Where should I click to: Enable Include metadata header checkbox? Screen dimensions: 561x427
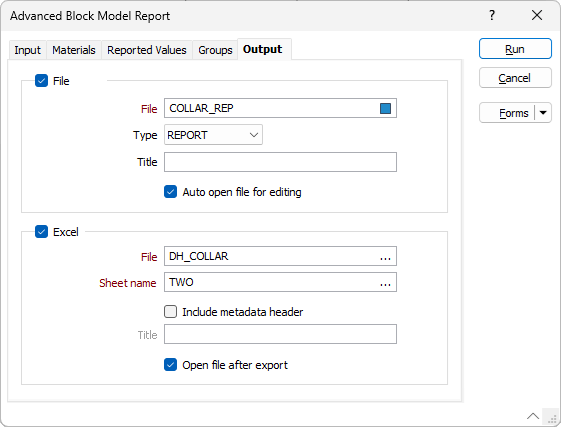click(170, 312)
